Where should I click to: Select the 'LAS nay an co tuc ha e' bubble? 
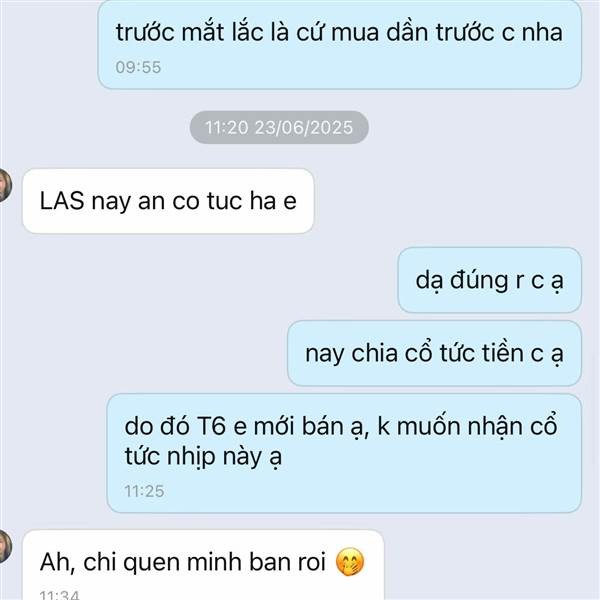coord(168,201)
